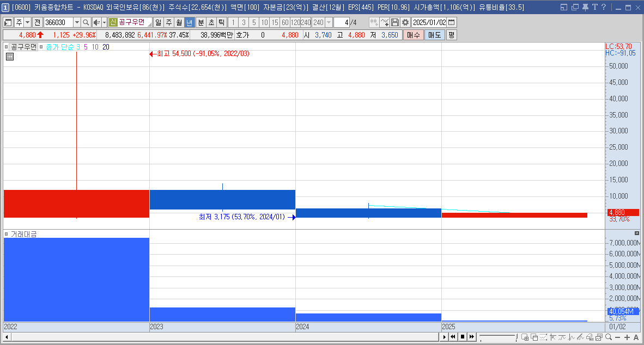Click the minus zoom-out icon

pyautogui.click(x=617, y=337)
